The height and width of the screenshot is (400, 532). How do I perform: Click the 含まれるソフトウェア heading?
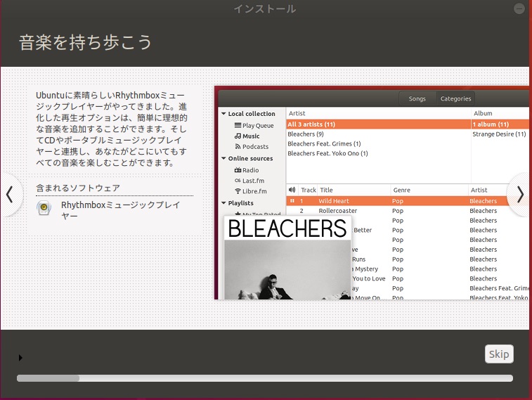point(78,188)
